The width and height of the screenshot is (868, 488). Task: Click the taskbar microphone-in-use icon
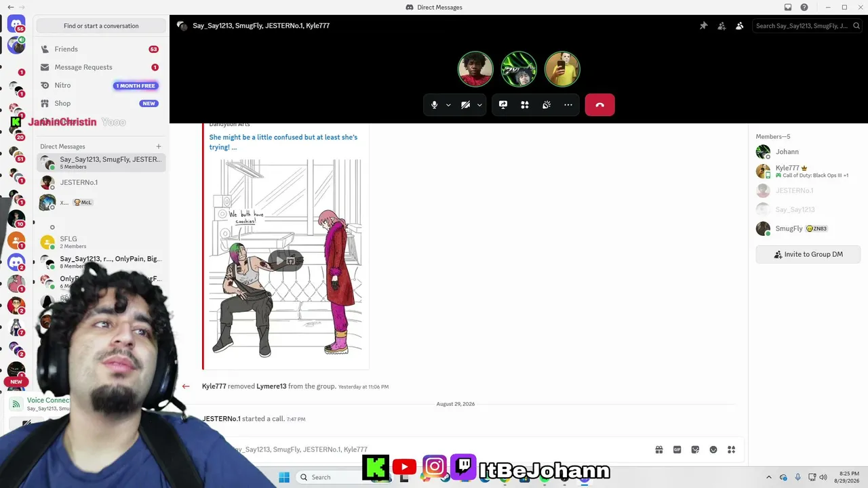point(797,477)
